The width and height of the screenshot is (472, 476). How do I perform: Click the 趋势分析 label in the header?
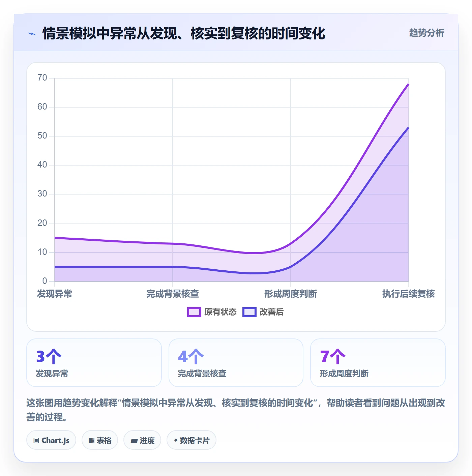point(426,33)
